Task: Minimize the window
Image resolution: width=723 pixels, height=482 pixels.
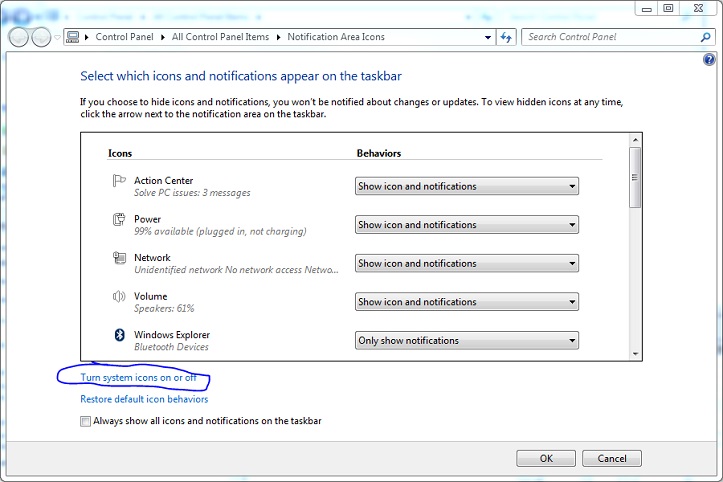Action: point(646,8)
